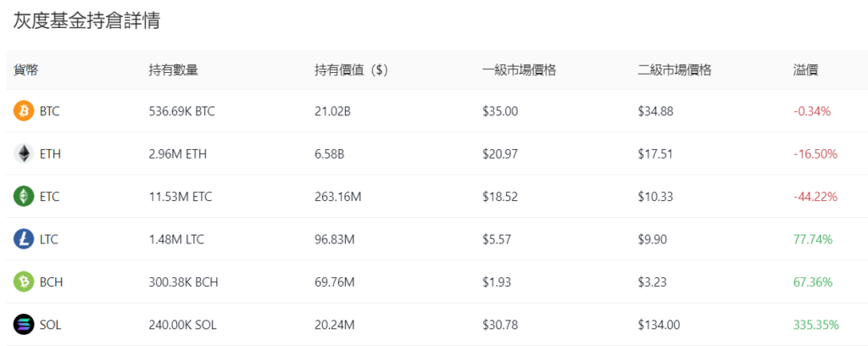Click the blue Litecoin LTC icon
This screenshot has height=346, width=868.
coord(24,239)
